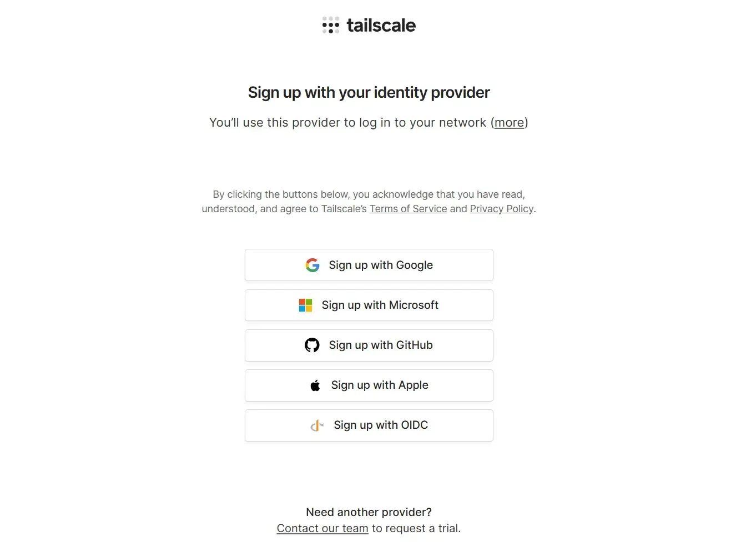Continue via 'Sign up with OIDC' text
The width and height of the screenshot is (756, 546).
[x=381, y=425]
